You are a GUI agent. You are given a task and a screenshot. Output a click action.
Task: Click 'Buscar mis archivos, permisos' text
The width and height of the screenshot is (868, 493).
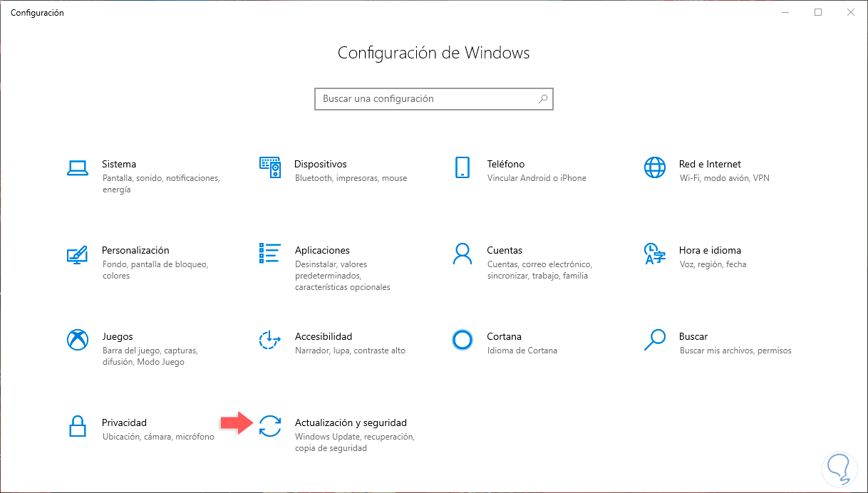click(x=735, y=351)
